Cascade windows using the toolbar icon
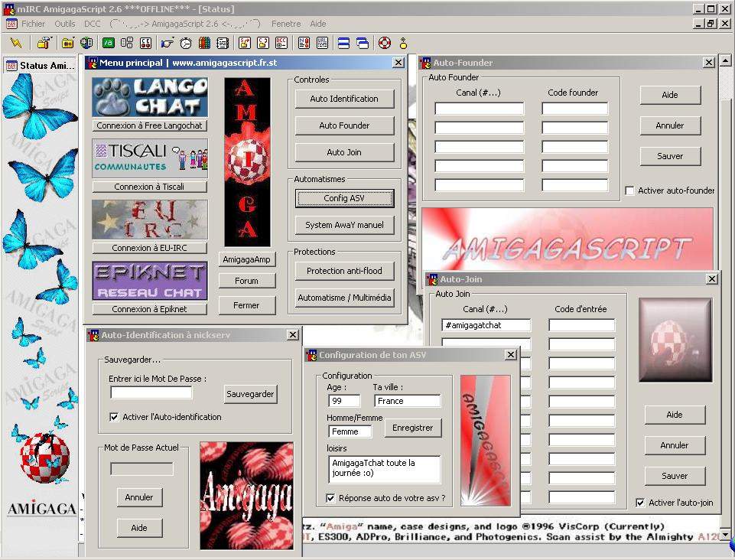The height and width of the screenshot is (560, 735). pos(363,44)
